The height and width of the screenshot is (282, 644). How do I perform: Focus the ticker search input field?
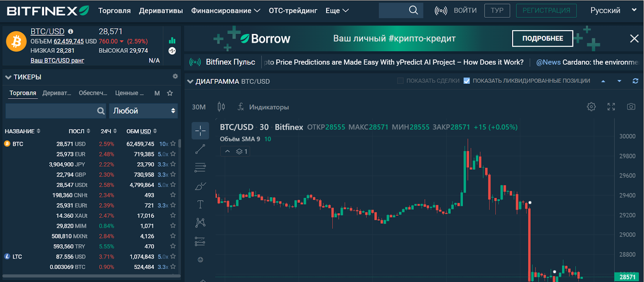pos(51,111)
